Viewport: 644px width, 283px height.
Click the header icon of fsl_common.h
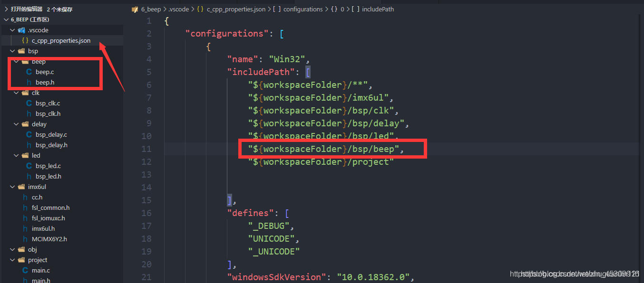pyautogui.click(x=25, y=208)
